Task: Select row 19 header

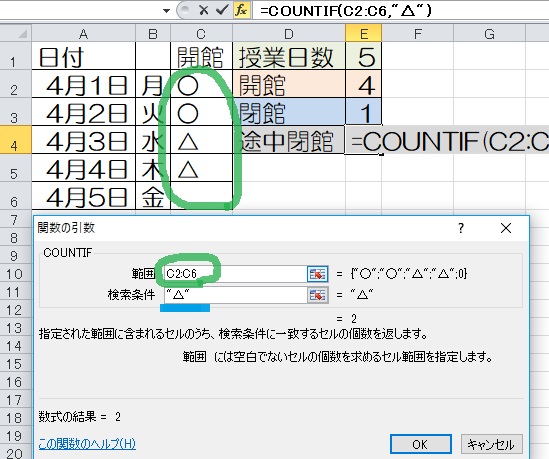Action: 15,436
